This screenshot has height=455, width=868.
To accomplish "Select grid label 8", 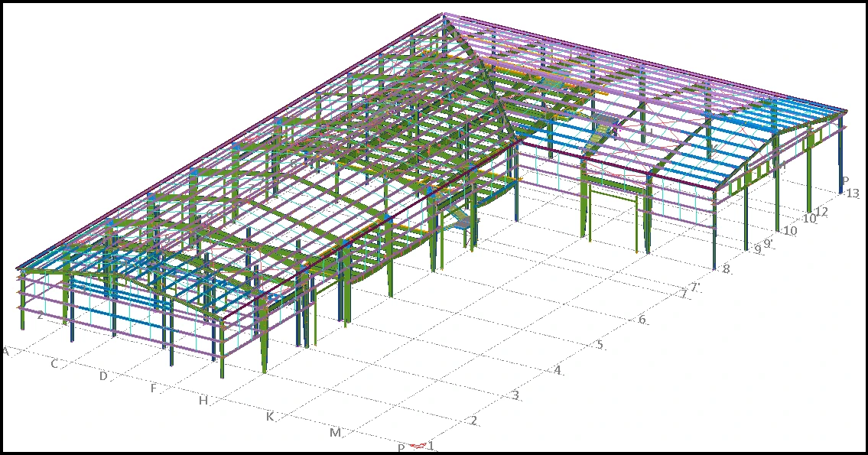I will coord(726,269).
